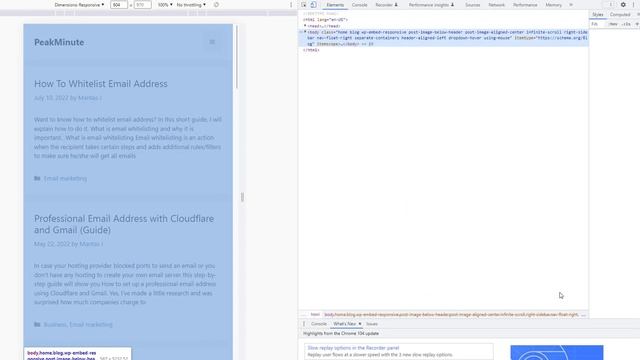Switch to the Elements tab

pyautogui.click(x=335, y=5)
